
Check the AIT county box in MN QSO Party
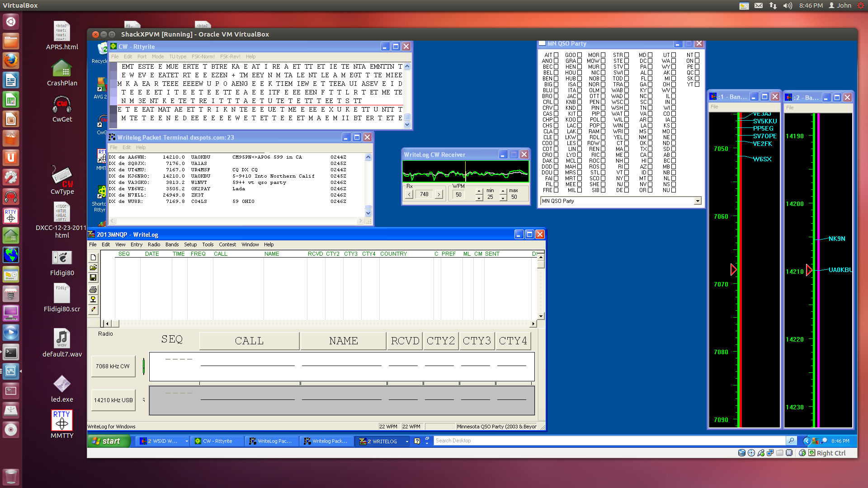pyautogui.click(x=556, y=55)
